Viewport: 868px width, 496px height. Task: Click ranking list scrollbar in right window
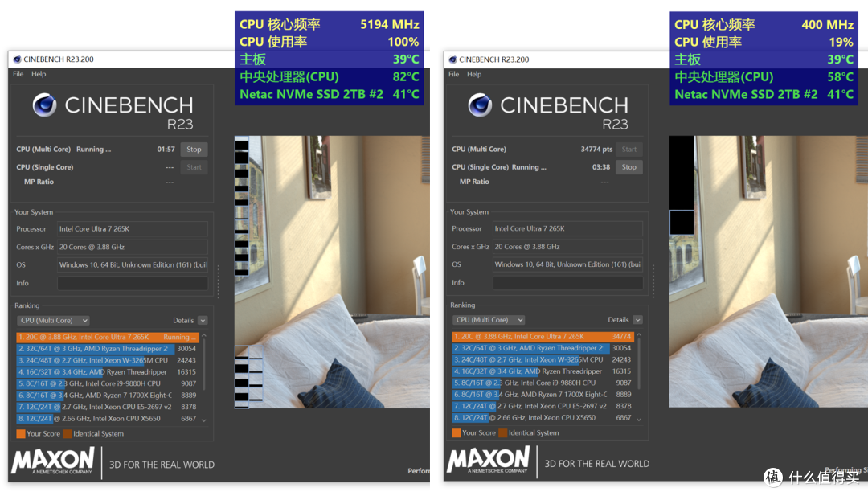639,364
